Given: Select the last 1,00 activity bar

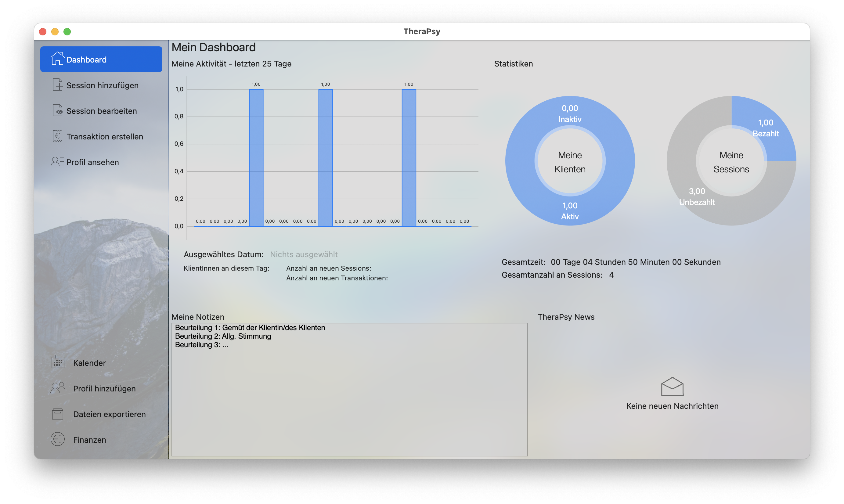Looking at the screenshot, I should pyautogui.click(x=409, y=158).
